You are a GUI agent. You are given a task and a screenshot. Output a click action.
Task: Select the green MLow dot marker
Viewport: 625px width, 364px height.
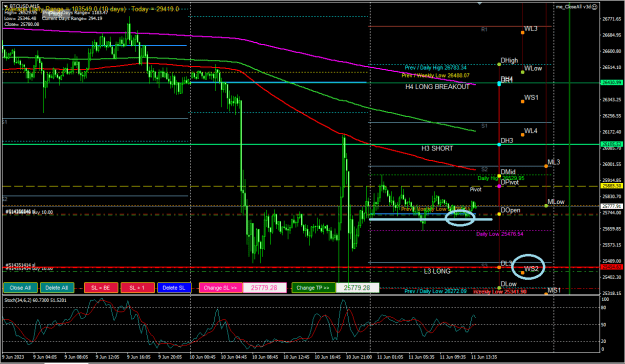pyautogui.click(x=546, y=206)
